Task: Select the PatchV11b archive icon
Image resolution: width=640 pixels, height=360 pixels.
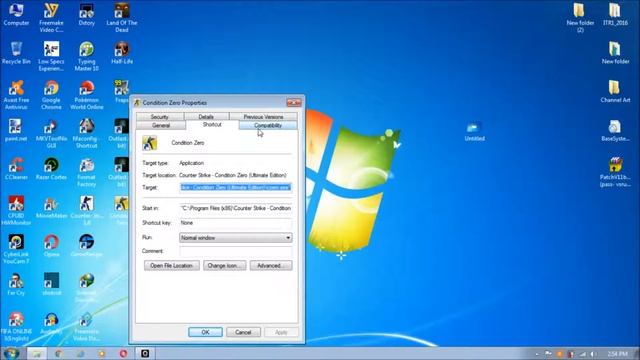Action: [615, 172]
